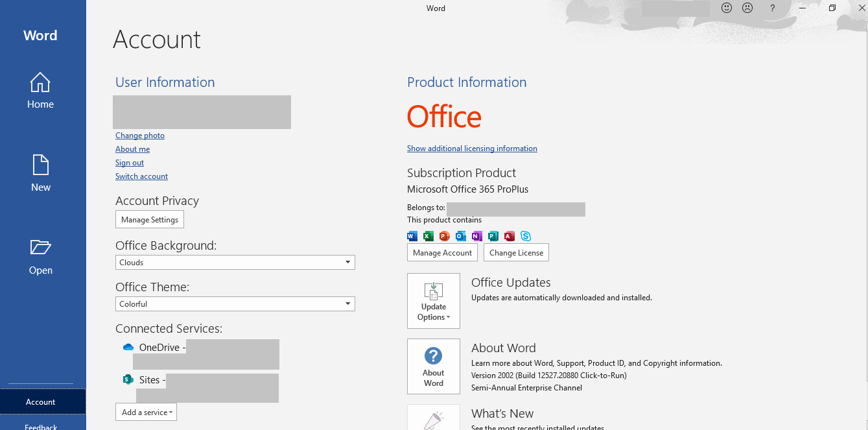
Task: Select the New document icon
Action: click(x=40, y=165)
